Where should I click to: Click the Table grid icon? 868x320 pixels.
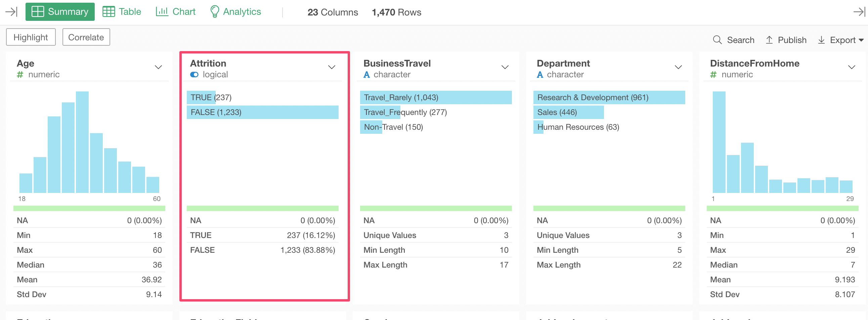click(x=108, y=11)
